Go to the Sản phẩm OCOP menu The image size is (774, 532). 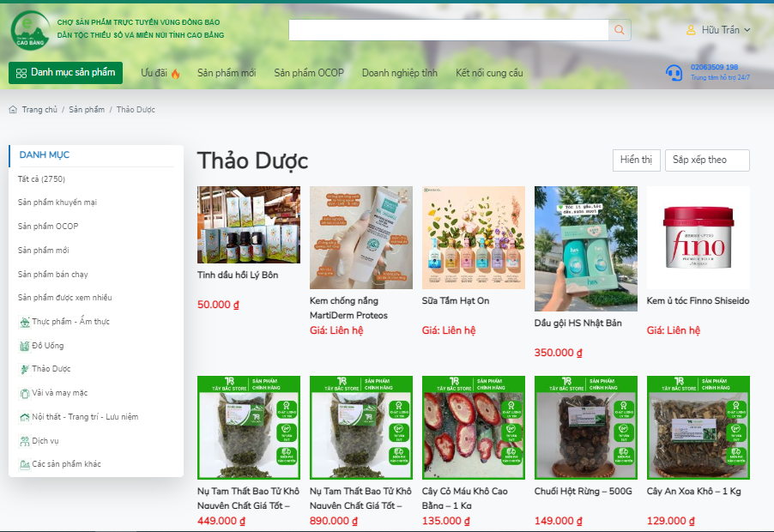[x=309, y=73]
